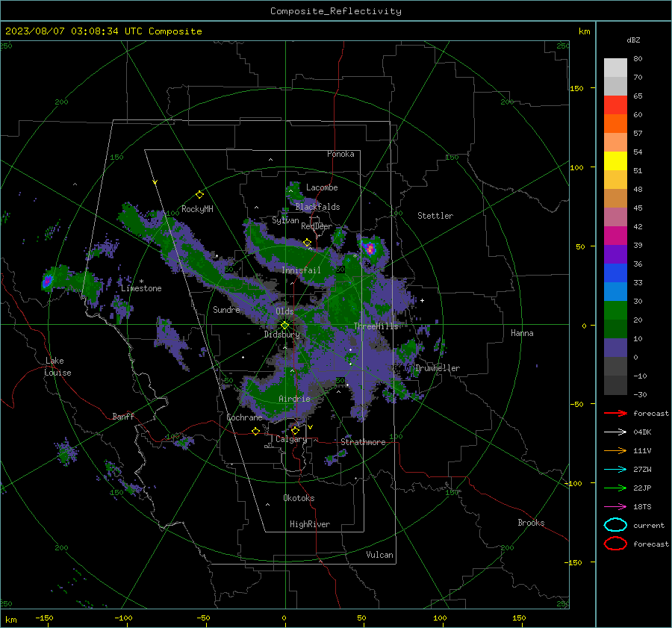Pick the slate-purple 10 dBZ color swatch

(x=615, y=347)
